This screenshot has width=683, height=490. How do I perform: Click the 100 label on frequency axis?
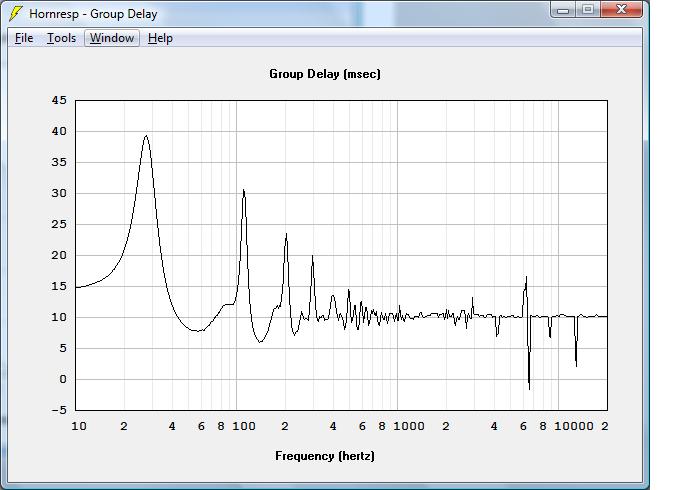pyautogui.click(x=243, y=426)
